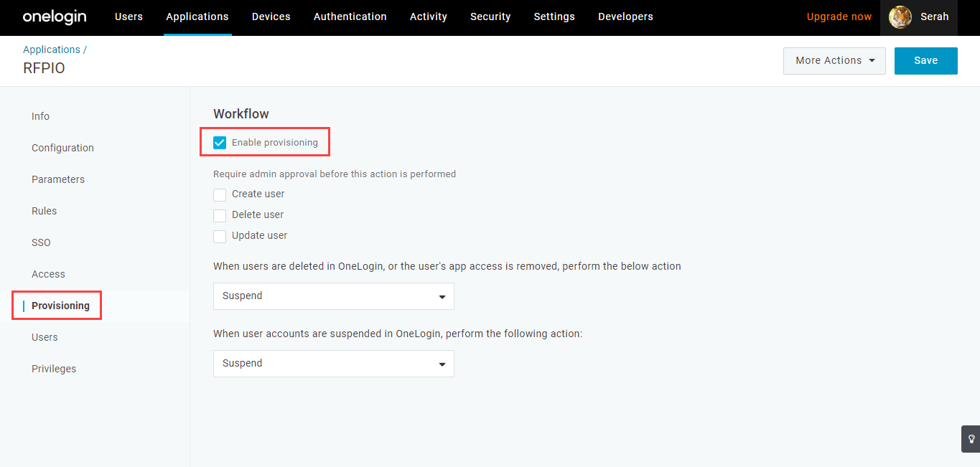Open the Security menu
Image resolution: width=980 pixels, height=467 pixels.
tap(490, 16)
